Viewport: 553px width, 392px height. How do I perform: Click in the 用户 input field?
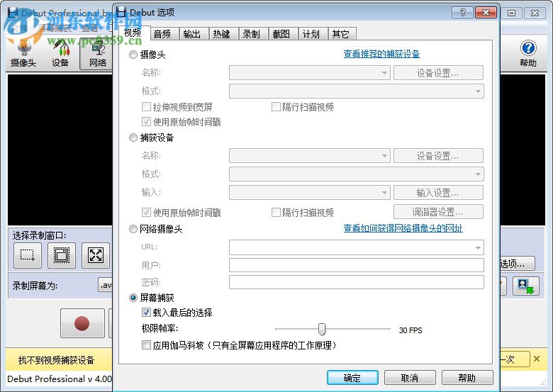pyautogui.click(x=357, y=264)
